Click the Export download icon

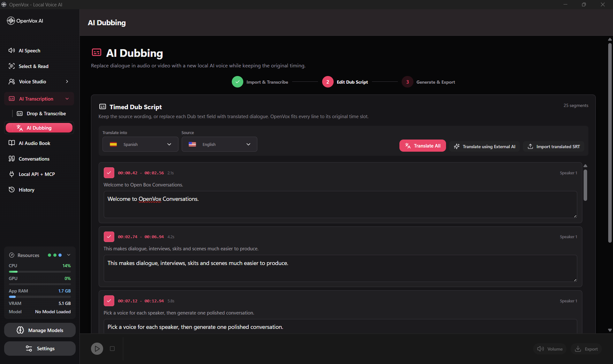click(x=578, y=349)
